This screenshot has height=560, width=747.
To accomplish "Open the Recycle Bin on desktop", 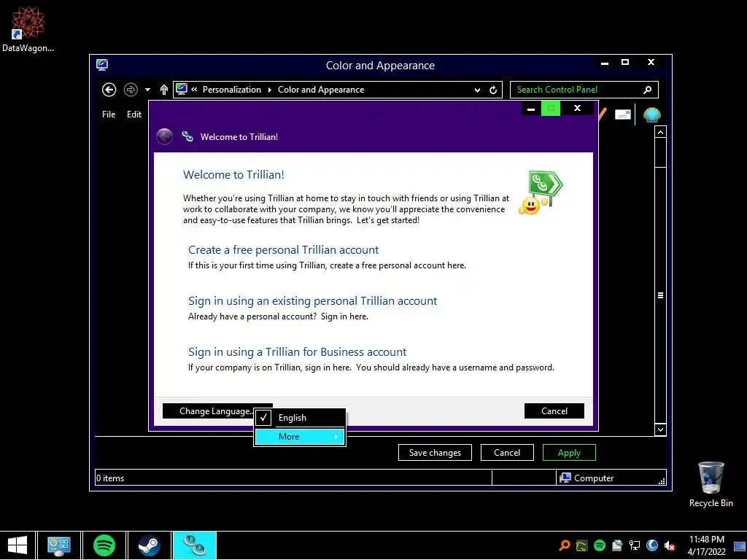I will point(711,484).
